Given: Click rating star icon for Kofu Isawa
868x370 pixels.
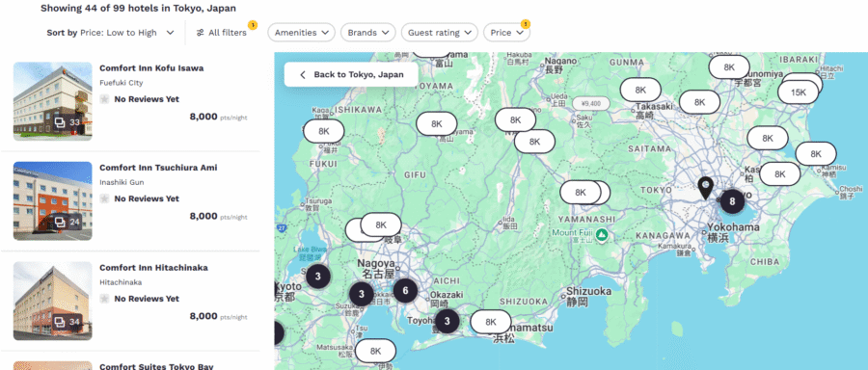Looking at the screenshot, I should 104,99.
